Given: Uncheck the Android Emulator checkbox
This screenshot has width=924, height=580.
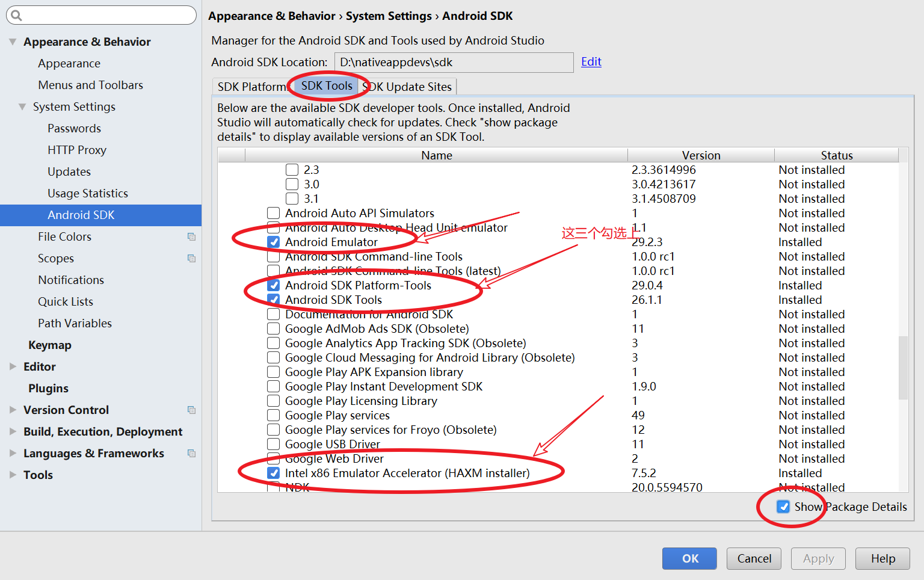Looking at the screenshot, I should pyautogui.click(x=273, y=242).
